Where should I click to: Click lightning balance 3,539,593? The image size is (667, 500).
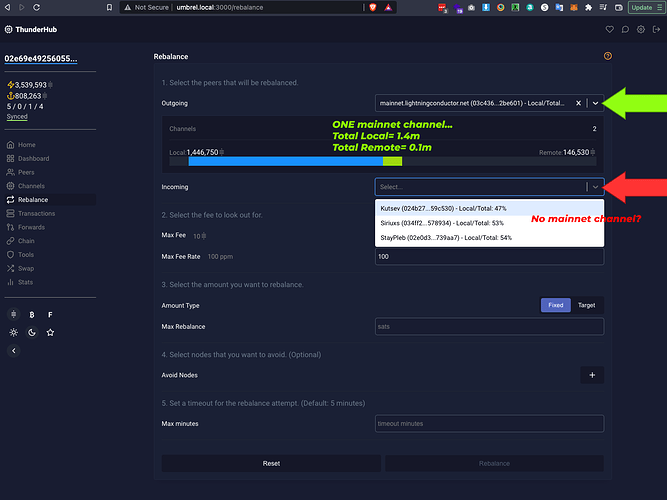click(30, 85)
